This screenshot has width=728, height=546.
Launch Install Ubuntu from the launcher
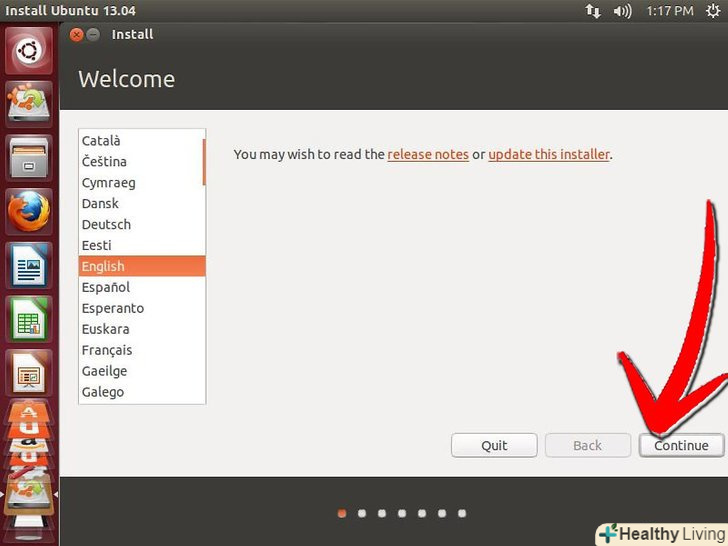[29, 104]
